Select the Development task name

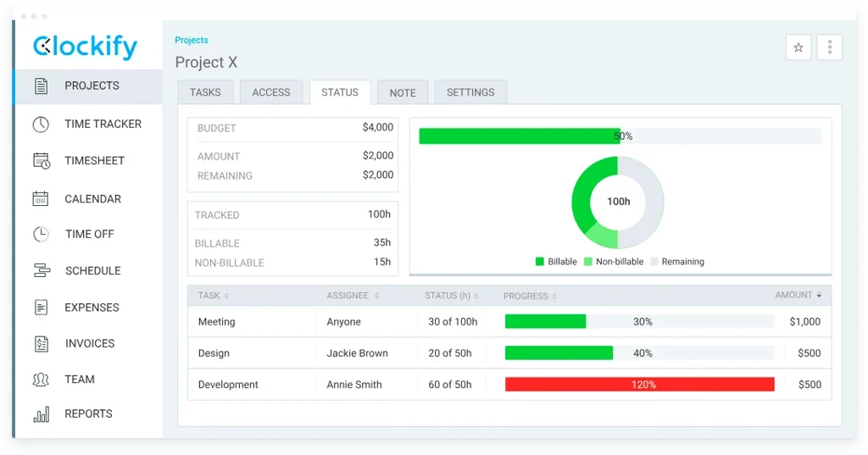(x=228, y=385)
